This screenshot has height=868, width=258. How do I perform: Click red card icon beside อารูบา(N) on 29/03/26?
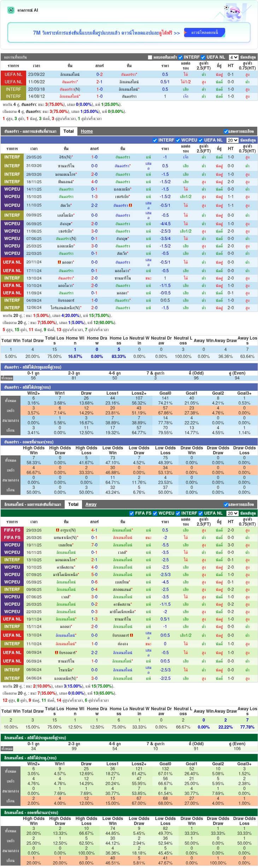pyautogui.click(x=57, y=530)
